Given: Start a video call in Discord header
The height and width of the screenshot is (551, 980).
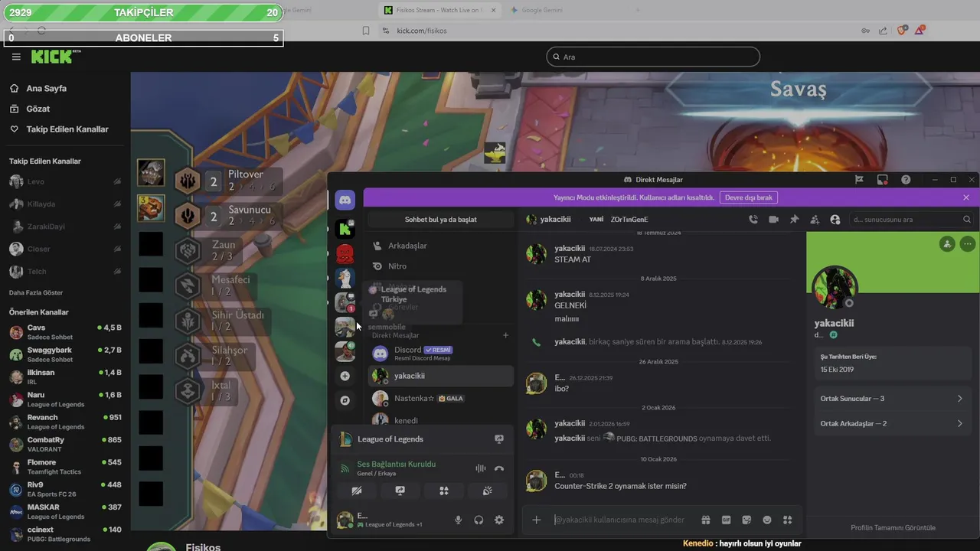Looking at the screenshot, I should pyautogui.click(x=773, y=219).
